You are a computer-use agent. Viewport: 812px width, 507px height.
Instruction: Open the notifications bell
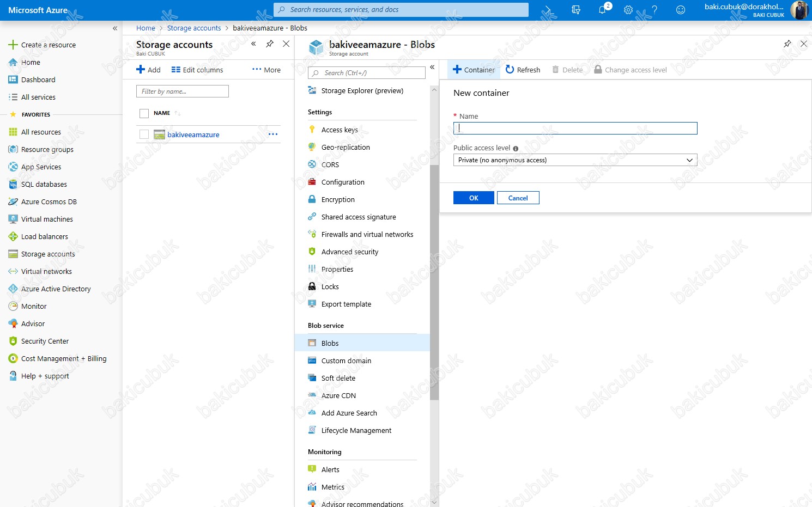click(x=602, y=10)
